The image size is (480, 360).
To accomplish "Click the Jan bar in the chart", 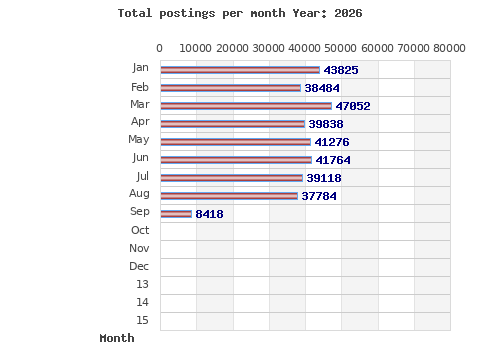I will tap(240, 70).
